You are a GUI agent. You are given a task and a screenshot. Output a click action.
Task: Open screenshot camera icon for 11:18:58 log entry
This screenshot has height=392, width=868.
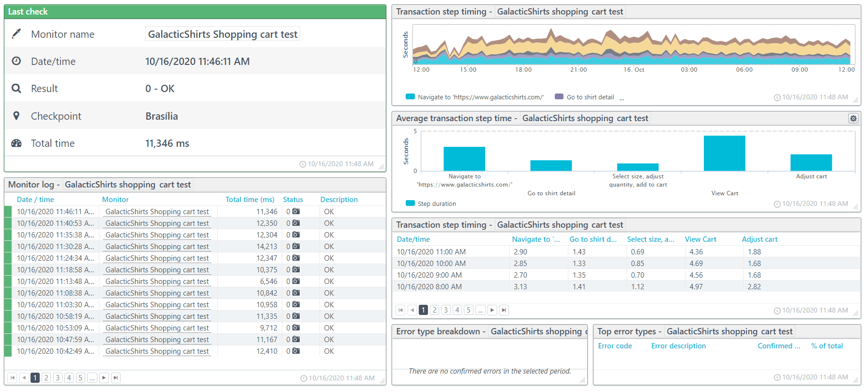click(296, 269)
